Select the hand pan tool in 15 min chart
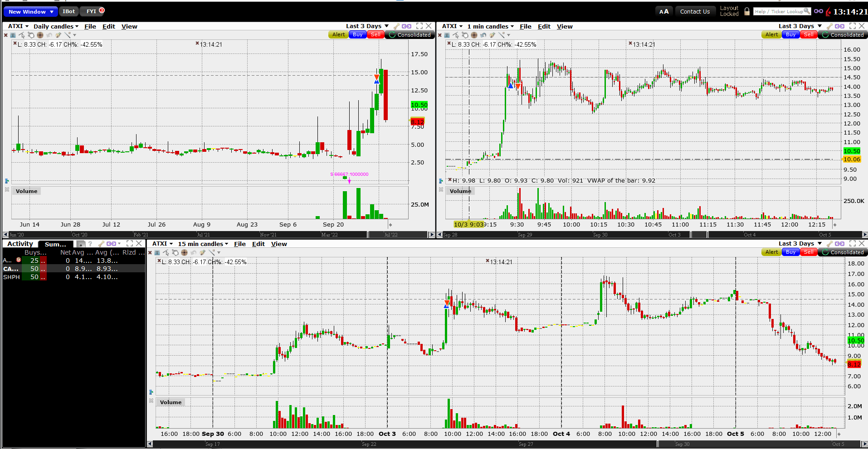868x449 pixels. pyautogui.click(x=175, y=252)
